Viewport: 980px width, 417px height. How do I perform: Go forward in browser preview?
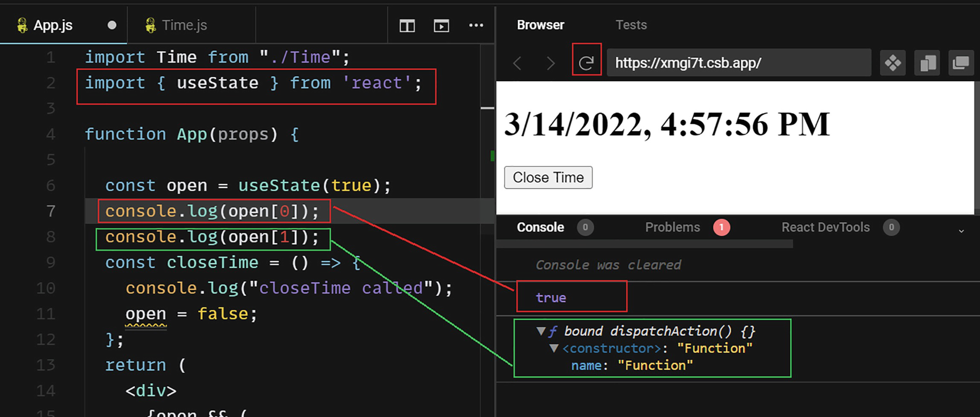coord(550,63)
